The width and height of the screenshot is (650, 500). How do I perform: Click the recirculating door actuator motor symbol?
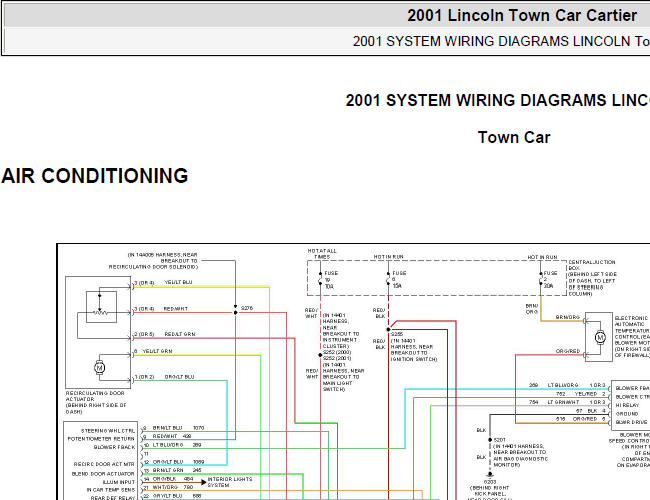[99, 367]
